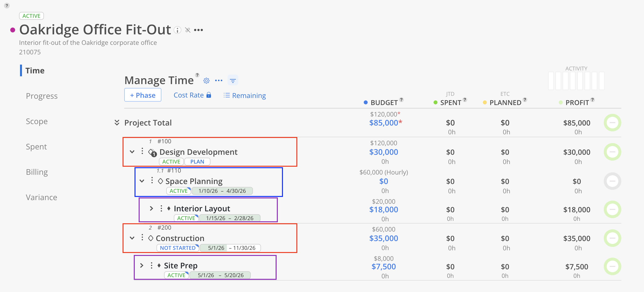Open the project title three-dot menu

tap(198, 30)
